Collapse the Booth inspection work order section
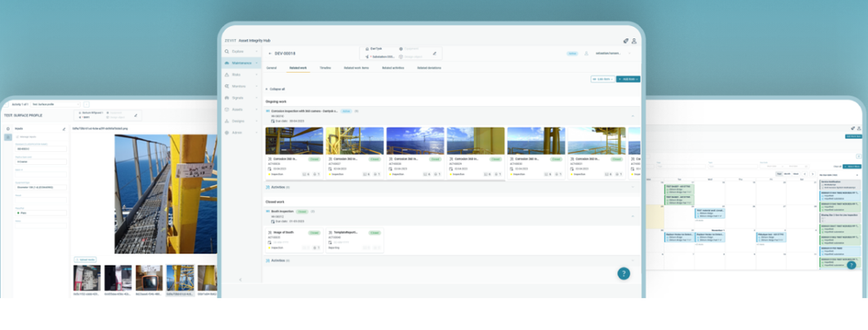Viewport: 868px width, 330px height. [633, 216]
